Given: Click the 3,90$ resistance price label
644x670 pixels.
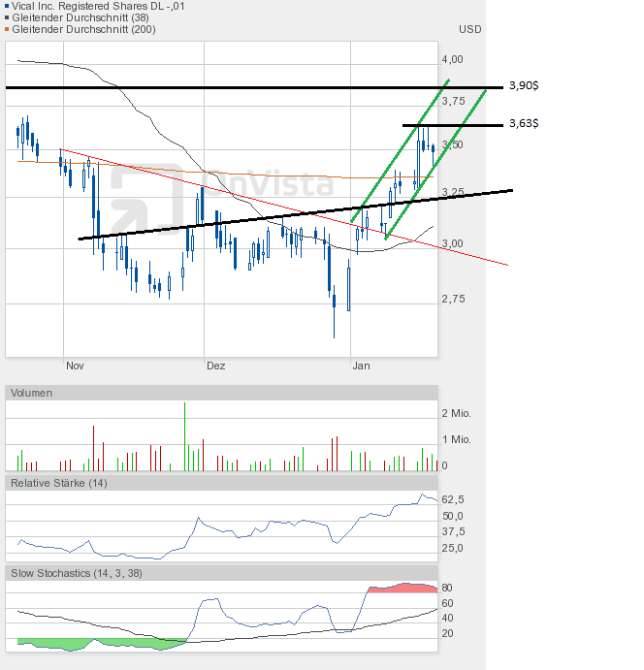Looking at the screenshot, I should [524, 86].
